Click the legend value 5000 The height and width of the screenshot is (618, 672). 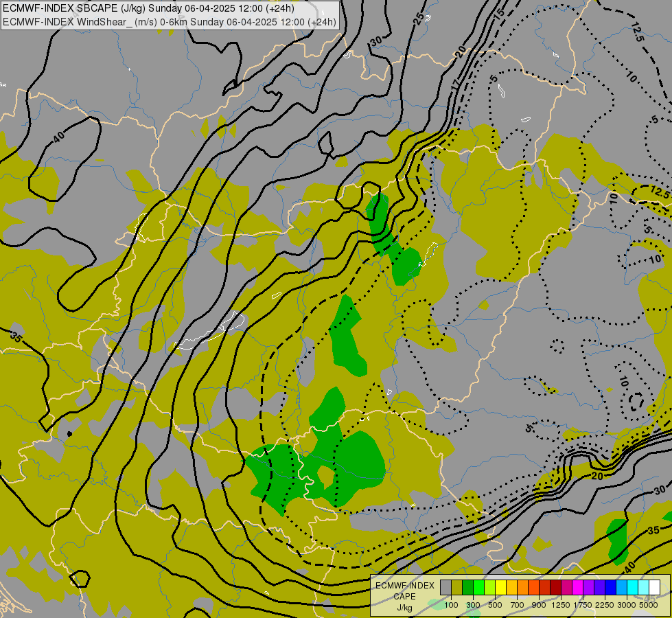649,605
